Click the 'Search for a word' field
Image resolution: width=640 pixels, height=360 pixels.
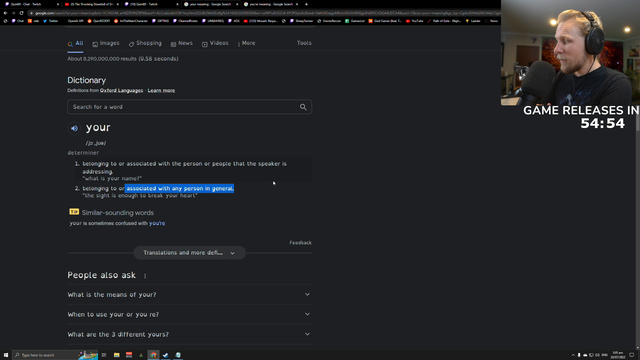tap(183, 107)
